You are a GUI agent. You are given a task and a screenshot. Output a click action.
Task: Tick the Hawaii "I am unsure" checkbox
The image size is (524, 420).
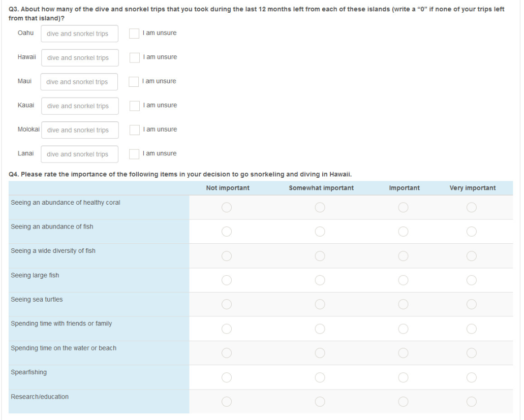135,57
